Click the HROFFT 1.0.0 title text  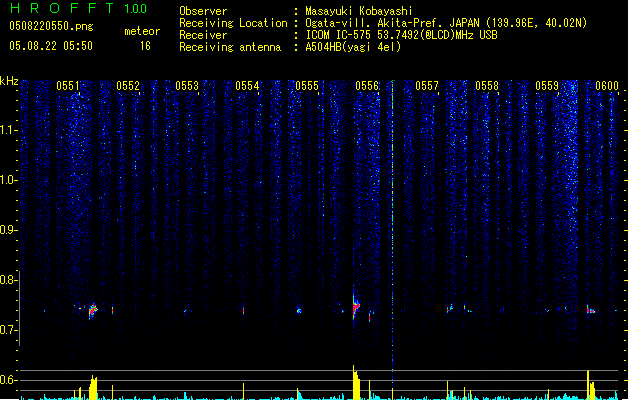[x=78, y=8]
